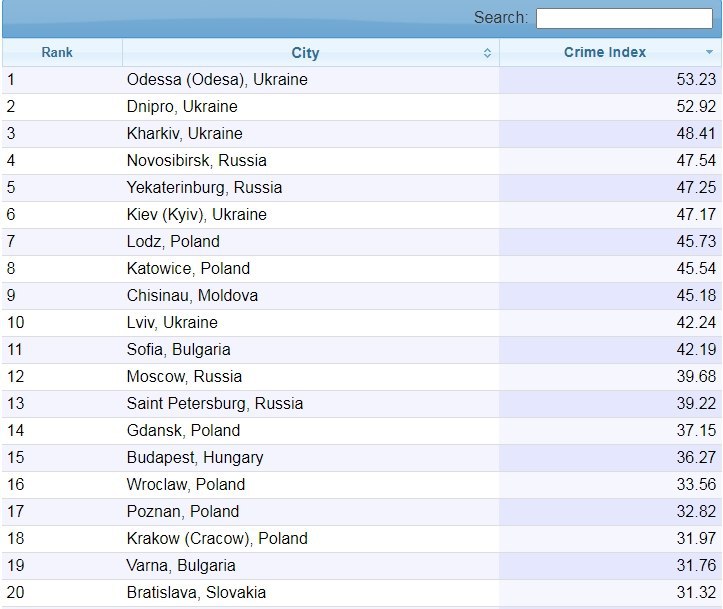
Task: Select crime index value 32.82
Action: [696, 512]
